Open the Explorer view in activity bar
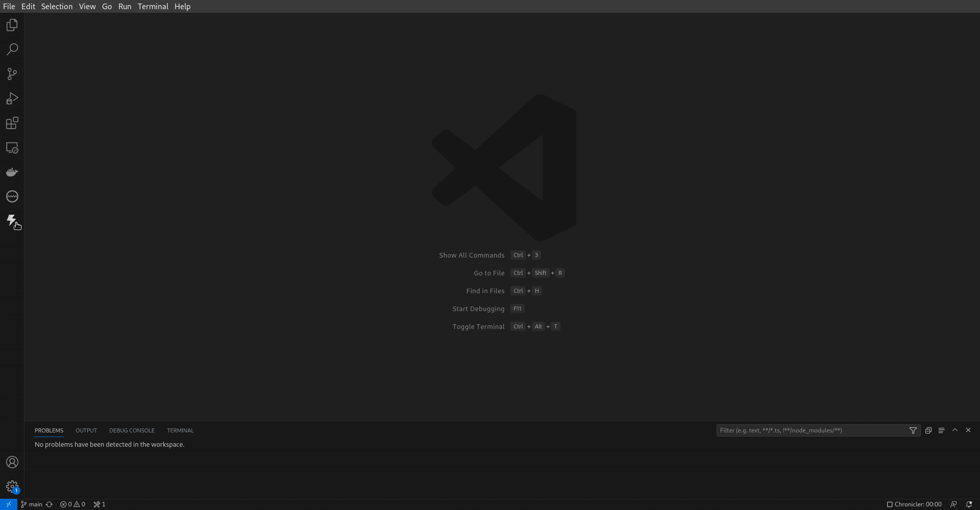 point(12,25)
